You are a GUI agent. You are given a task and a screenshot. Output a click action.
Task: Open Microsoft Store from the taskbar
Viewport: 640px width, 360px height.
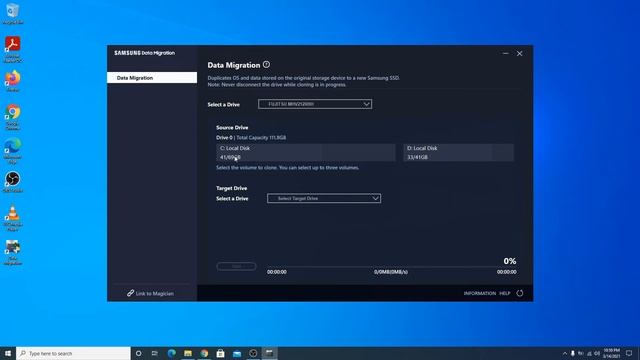tap(220, 353)
